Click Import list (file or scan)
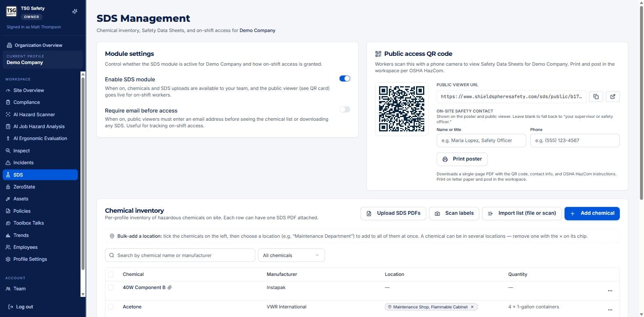Viewport: 644px width, 317px height. [x=522, y=214]
